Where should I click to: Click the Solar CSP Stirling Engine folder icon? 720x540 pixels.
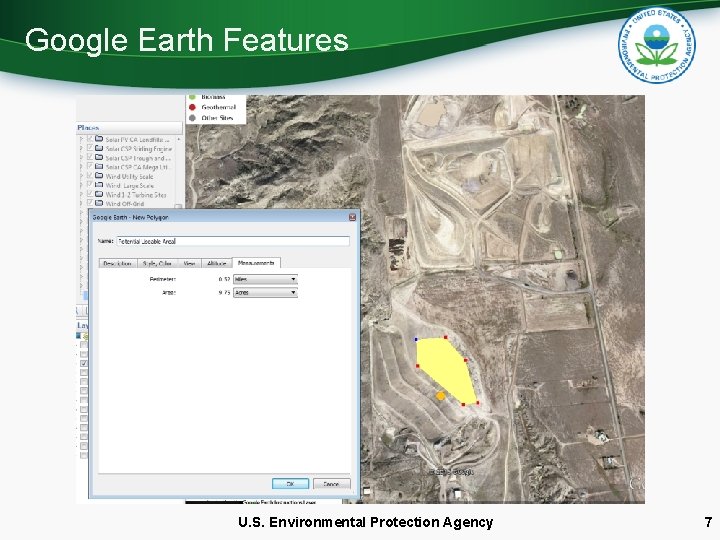tap(99, 148)
